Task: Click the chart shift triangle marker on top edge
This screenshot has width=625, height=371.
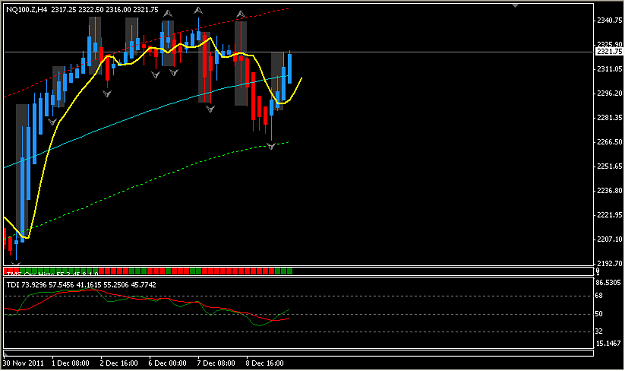Action: pyautogui.click(x=515, y=5)
